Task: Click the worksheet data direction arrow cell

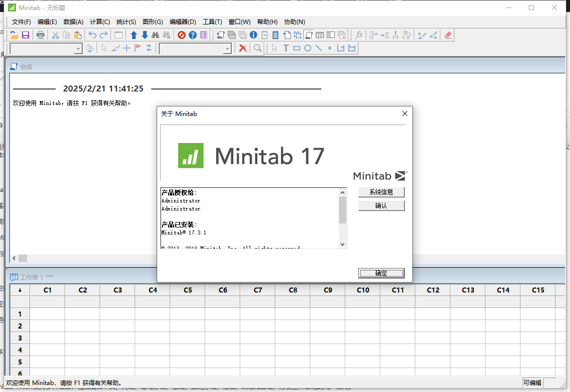Action: click(x=20, y=290)
